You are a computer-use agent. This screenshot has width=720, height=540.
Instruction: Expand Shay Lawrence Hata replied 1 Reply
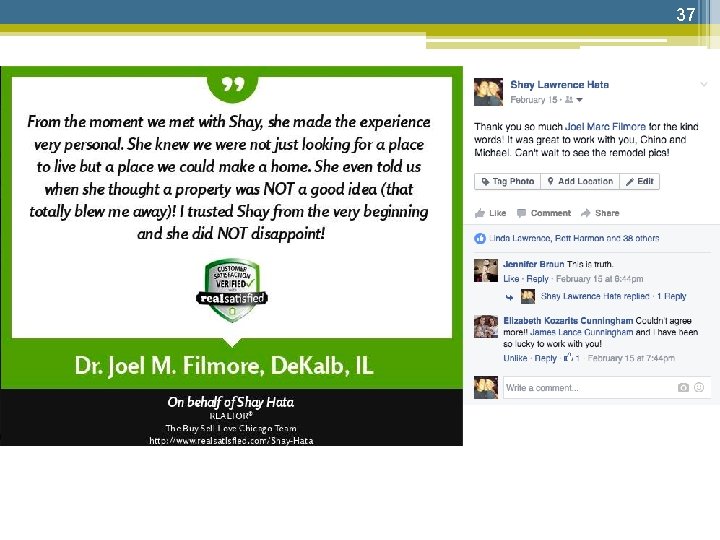coord(613,296)
